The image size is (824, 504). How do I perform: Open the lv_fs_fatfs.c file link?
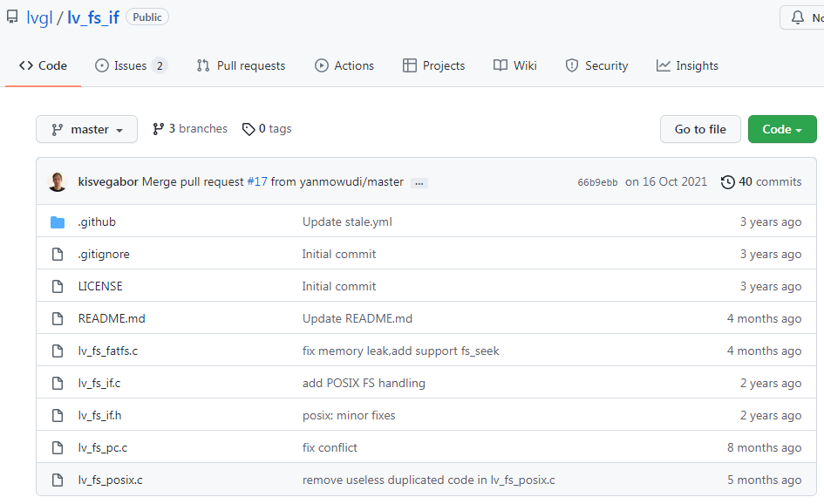coord(108,351)
